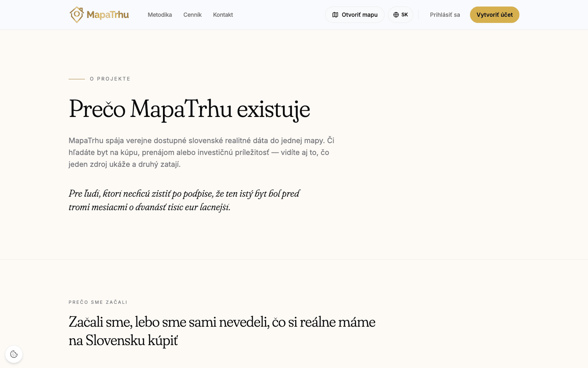Click the italic quote starting Pre ľudí
This screenshot has height=368, width=588.
184,200
